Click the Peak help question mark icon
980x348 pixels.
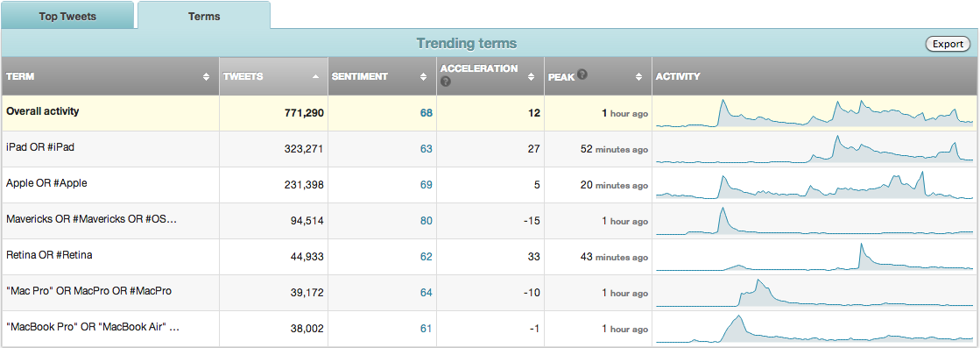pos(582,74)
